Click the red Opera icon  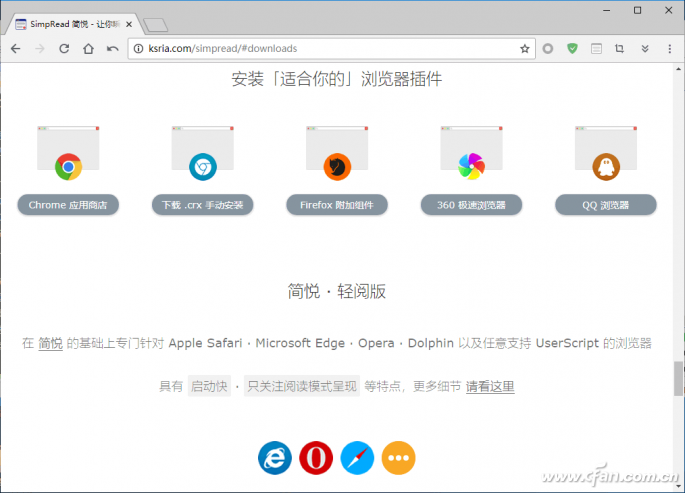316,458
